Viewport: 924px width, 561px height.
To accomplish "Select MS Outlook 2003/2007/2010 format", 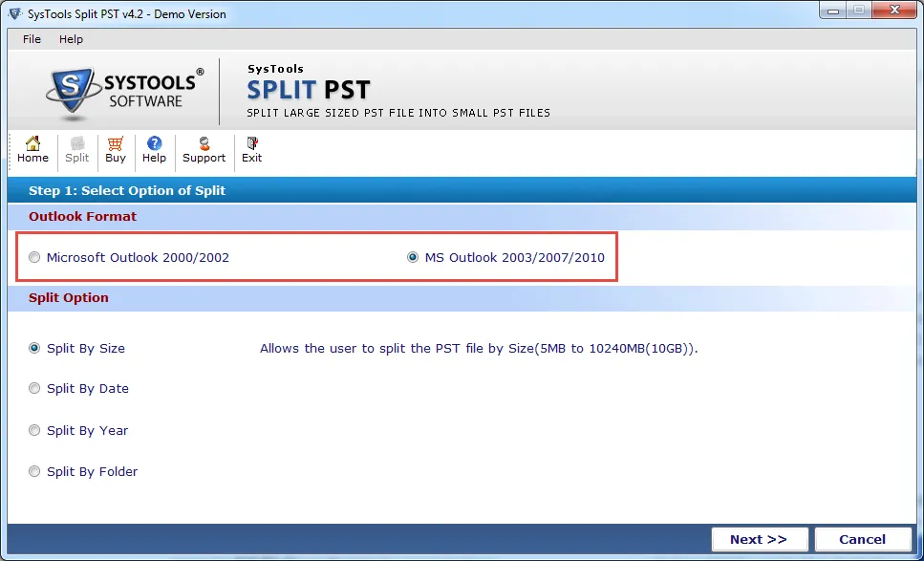I will point(506,257).
